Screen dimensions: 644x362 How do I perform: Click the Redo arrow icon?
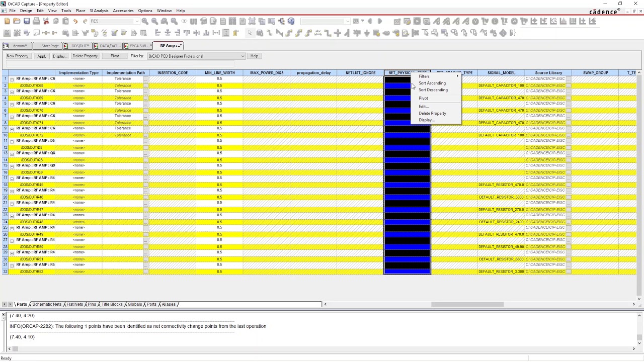(85, 21)
